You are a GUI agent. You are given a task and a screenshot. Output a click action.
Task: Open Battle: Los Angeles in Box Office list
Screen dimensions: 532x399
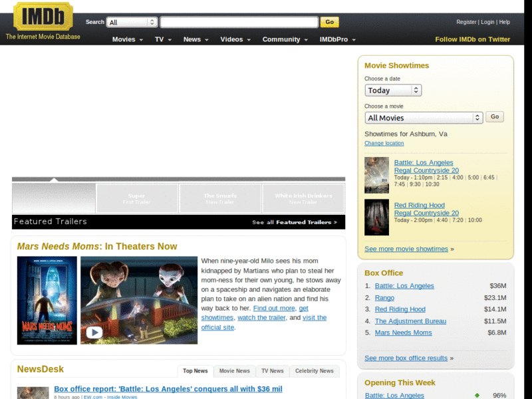click(404, 286)
